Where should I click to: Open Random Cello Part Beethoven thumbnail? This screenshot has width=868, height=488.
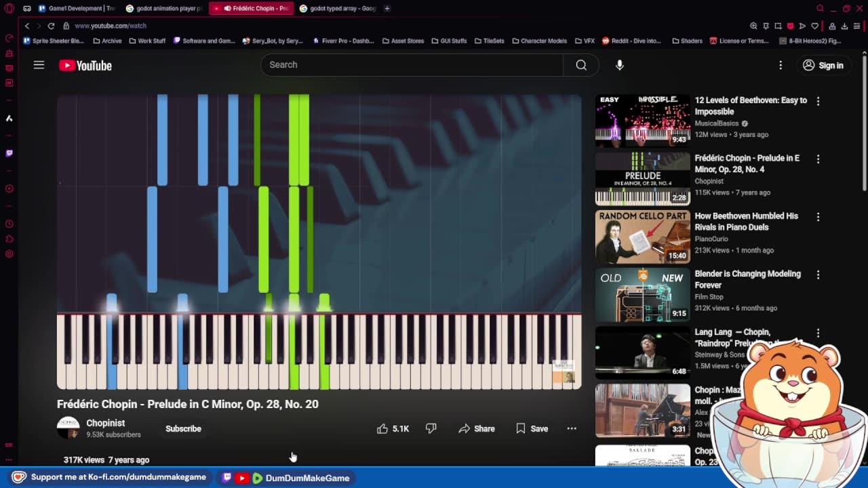[x=643, y=237]
